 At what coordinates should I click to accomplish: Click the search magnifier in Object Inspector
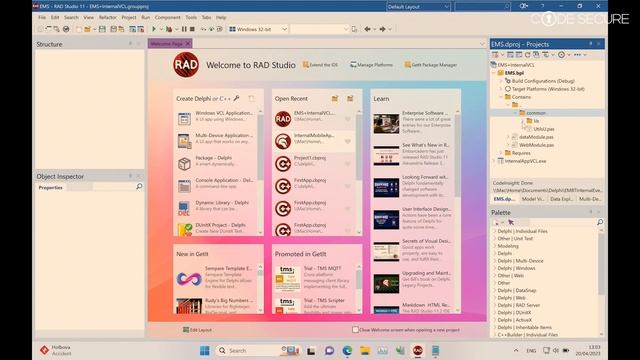139,187
